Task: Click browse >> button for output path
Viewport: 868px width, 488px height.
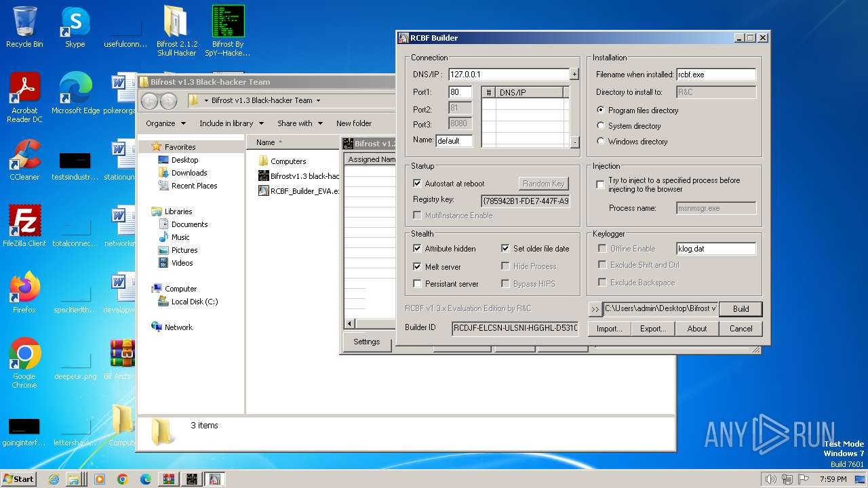Action: click(595, 309)
